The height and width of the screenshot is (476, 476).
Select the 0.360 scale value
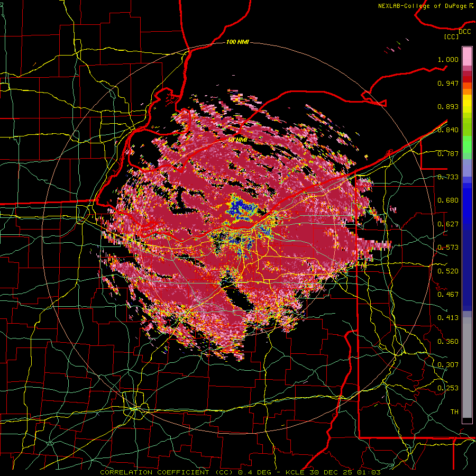tap(448, 342)
